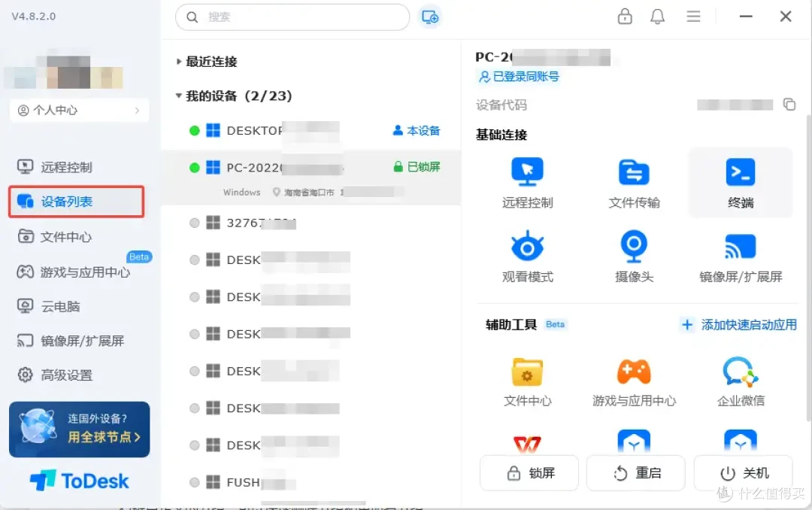Open 镜像屏/扩展屏 in the sidebar
The width and height of the screenshot is (812, 510).
71,341
